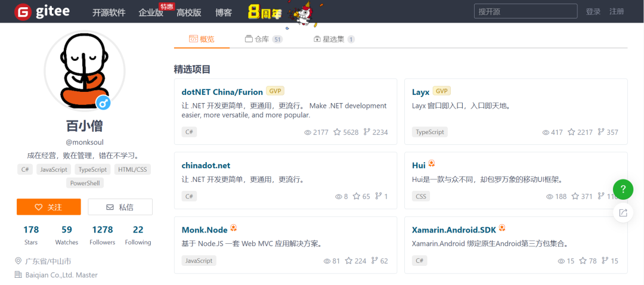644x285 pixels.
Task: Click the 注册 register link
Action: 617,11
